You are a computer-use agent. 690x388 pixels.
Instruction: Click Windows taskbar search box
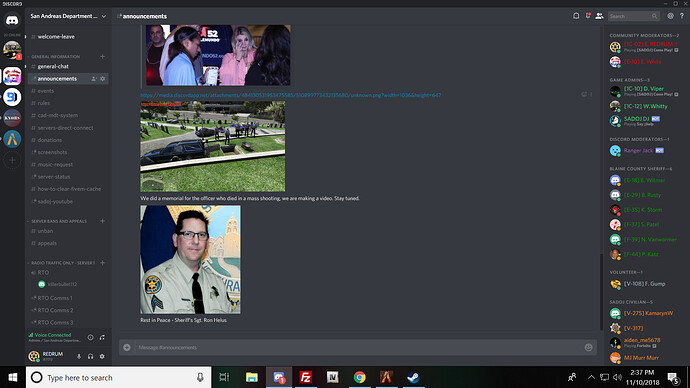point(118,377)
